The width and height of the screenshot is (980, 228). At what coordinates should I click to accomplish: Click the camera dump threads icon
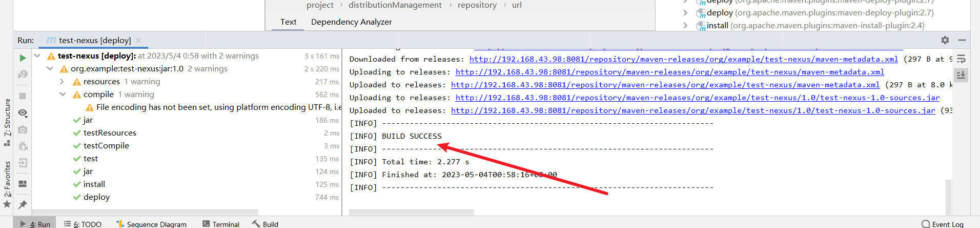coord(23,130)
